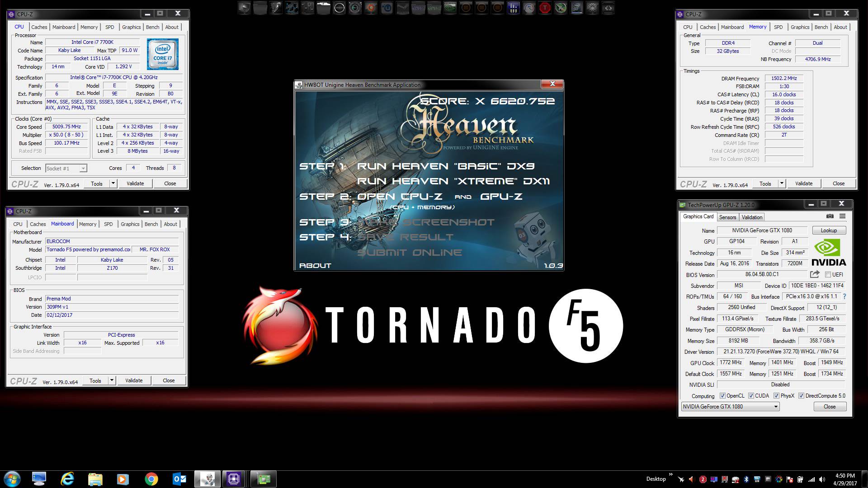Open Internet Explorer from the taskbar
The image size is (868, 488).
click(x=67, y=479)
